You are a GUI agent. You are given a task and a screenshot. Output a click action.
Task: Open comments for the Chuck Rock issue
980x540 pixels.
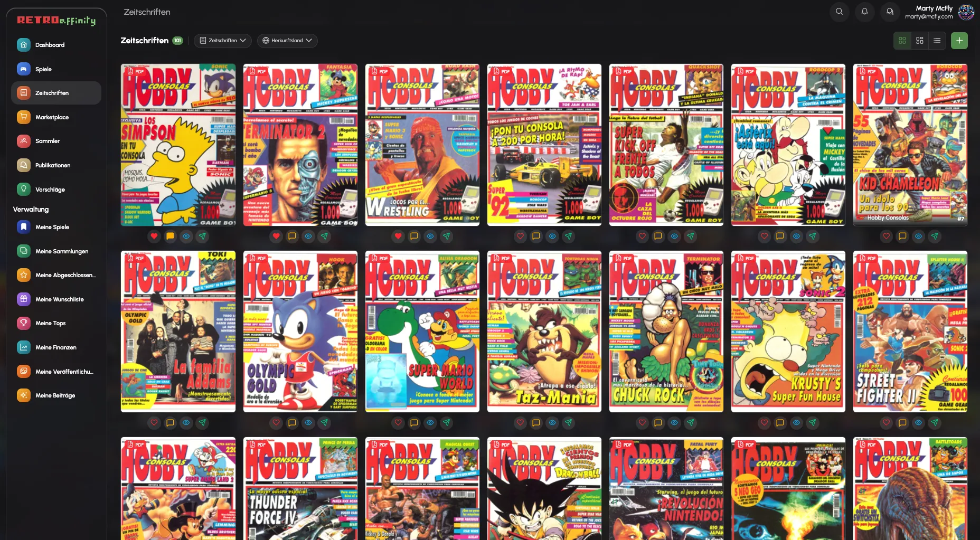(658, 422)
